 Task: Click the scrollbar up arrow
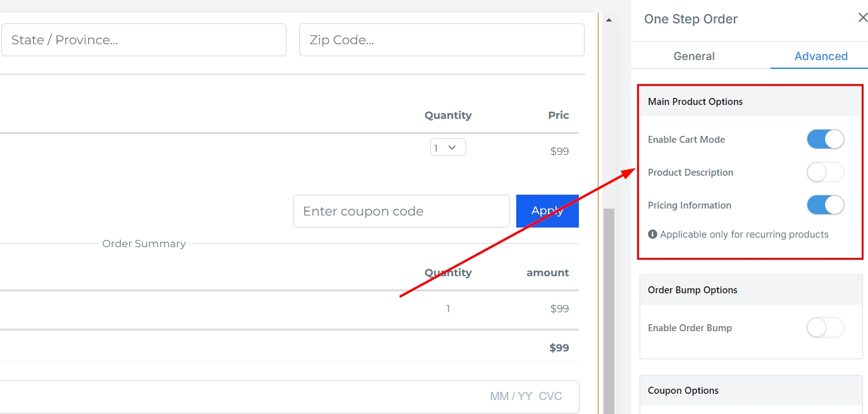pos(609,20)
